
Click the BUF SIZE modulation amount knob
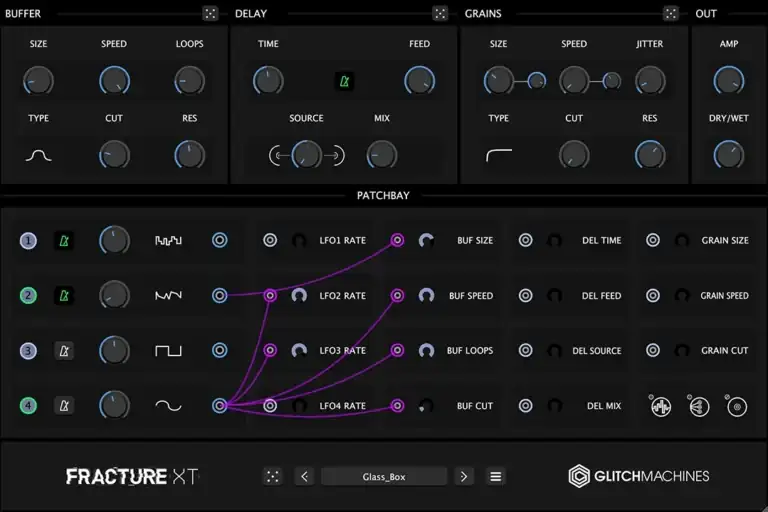pos(426,240)
